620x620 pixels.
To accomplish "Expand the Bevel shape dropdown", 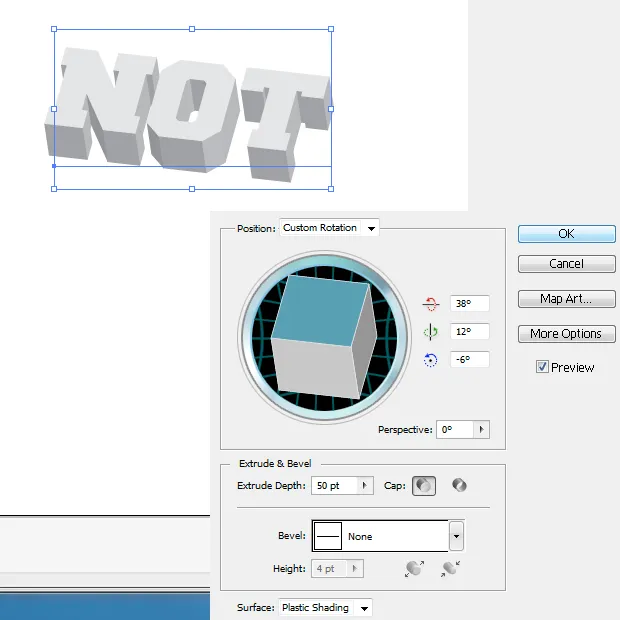I will pyautogui.click(x=456, y=537).
